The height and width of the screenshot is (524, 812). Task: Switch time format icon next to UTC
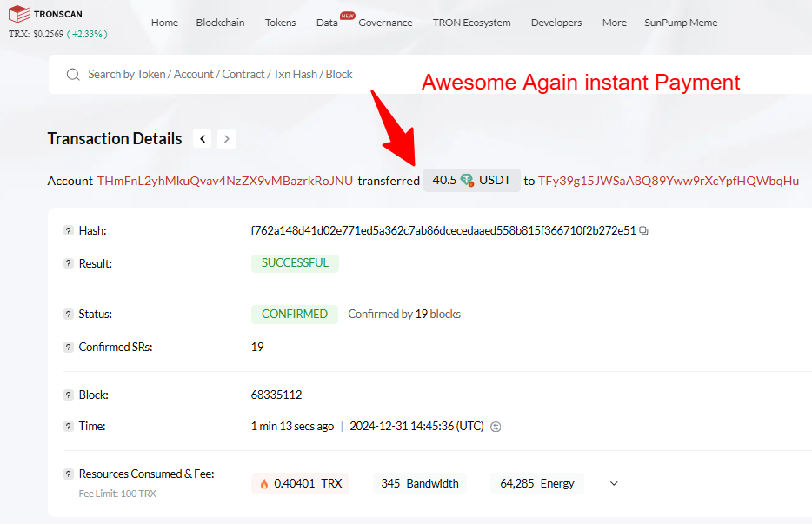496,427
